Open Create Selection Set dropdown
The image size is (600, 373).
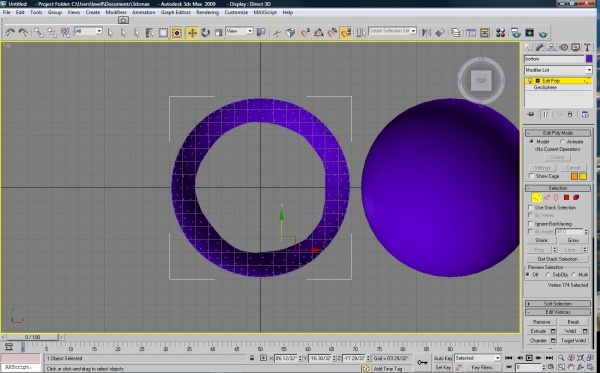click(392, 31)
